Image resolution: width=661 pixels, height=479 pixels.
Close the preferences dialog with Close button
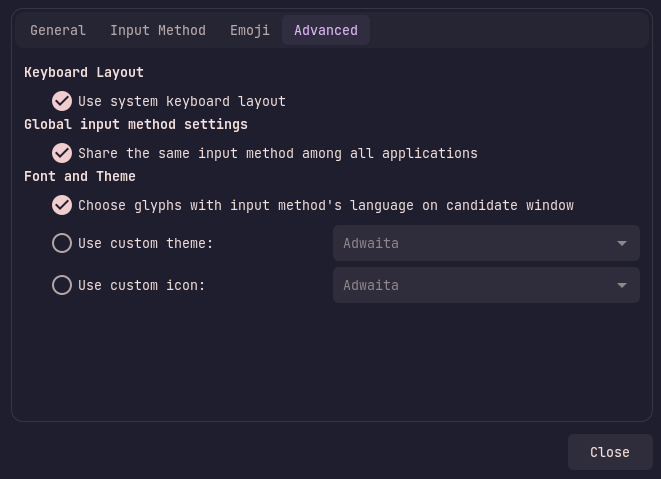[610, 452]
